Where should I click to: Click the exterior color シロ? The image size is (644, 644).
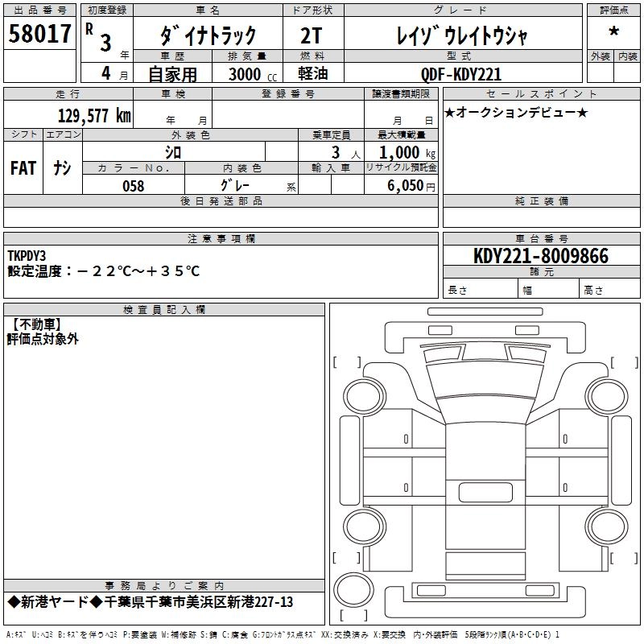pos(173,152)
